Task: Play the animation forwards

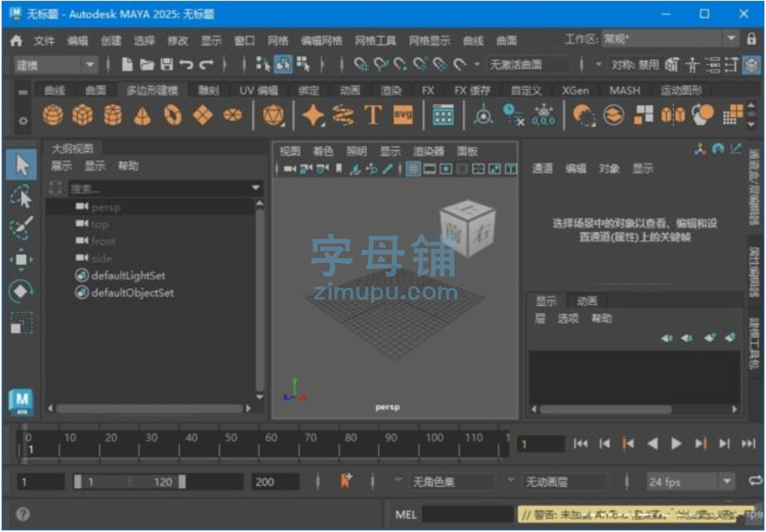Action: (x=676, y=444)
